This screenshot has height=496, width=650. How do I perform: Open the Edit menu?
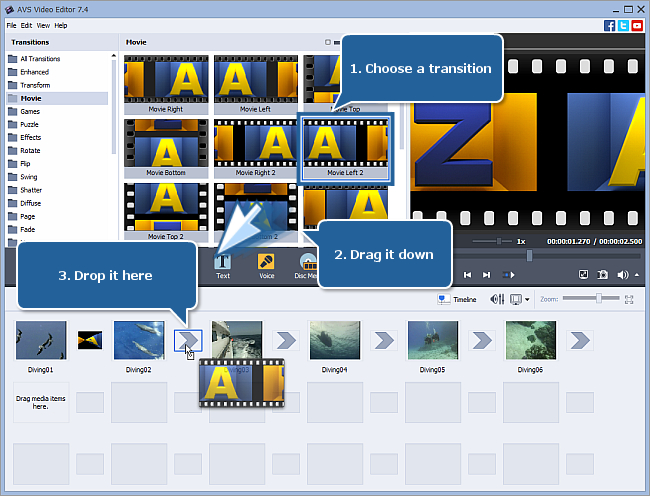[26, 26]
